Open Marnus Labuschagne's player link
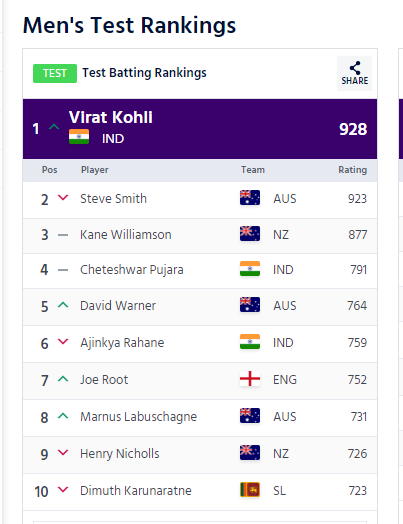This screenshot has height=524, width=403. click(x=138, y=417)
